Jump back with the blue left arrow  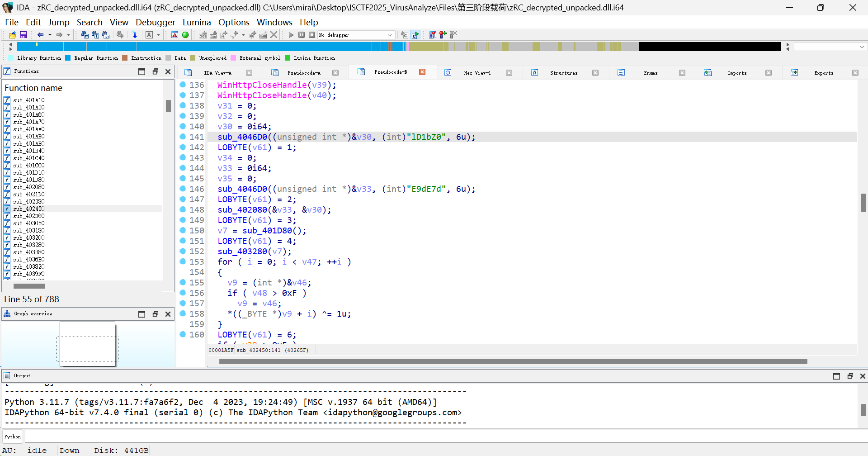(x=41, y=35)
